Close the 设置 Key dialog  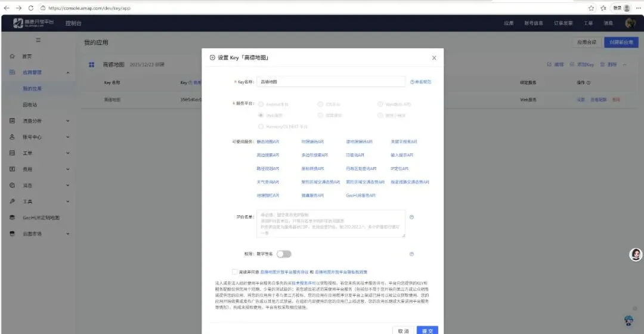(434, 58)
